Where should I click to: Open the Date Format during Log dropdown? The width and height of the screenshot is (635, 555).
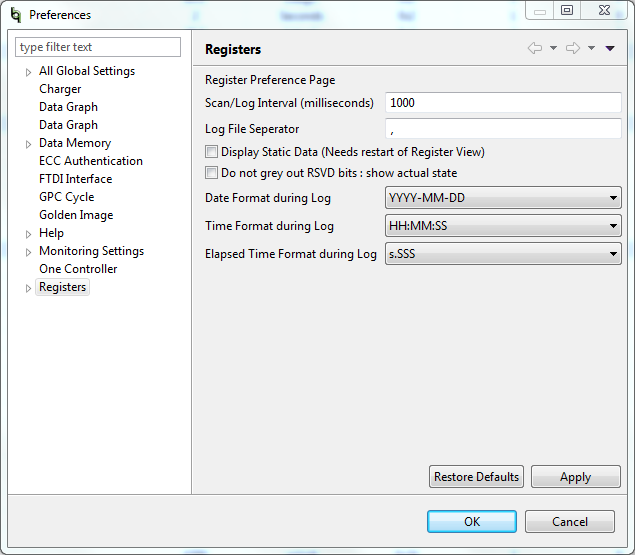(503, 198)
